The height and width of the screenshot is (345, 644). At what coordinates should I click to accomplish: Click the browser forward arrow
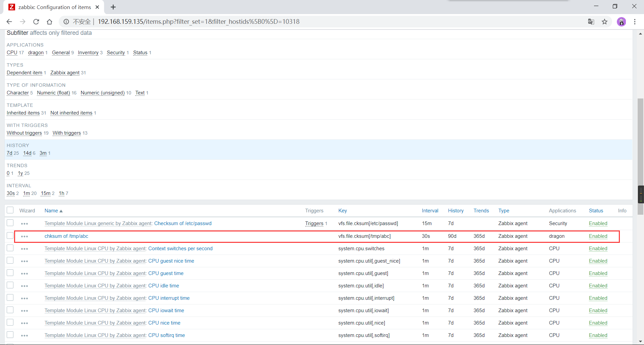point(22,22)
